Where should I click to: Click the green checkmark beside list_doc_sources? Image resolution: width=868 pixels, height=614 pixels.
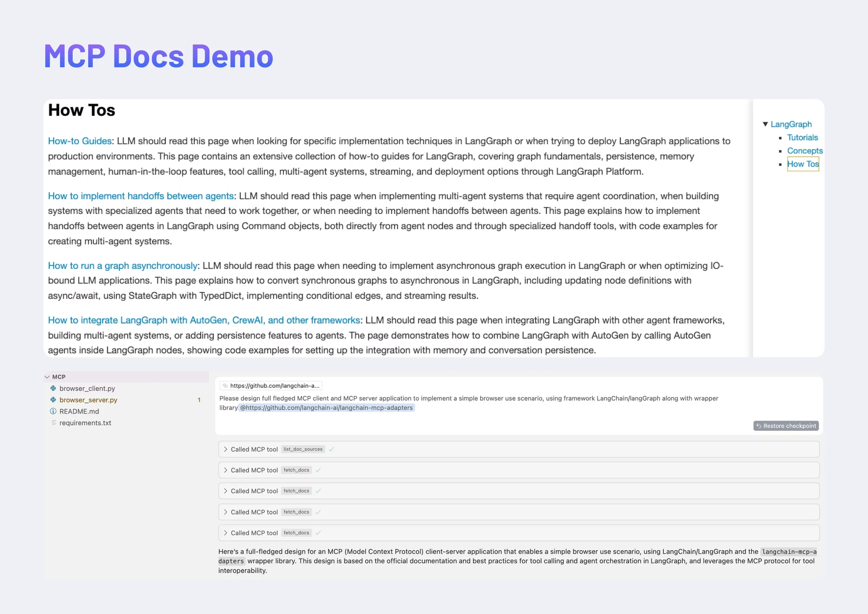click(x=332, y=449)
